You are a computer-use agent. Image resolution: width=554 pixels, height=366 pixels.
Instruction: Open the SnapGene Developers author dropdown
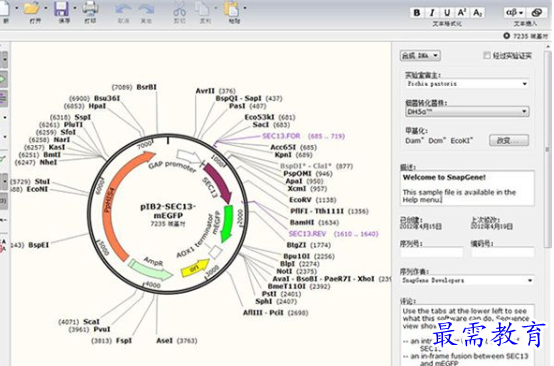click(467, 280)
